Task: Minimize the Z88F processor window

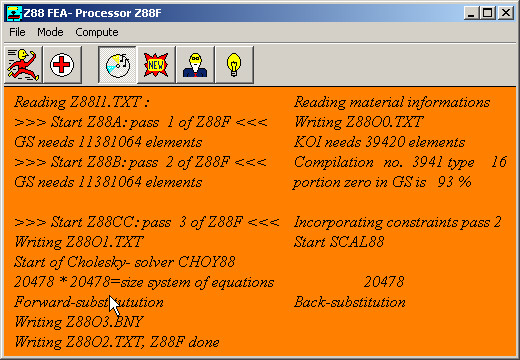Action: (x=471, y=13)
